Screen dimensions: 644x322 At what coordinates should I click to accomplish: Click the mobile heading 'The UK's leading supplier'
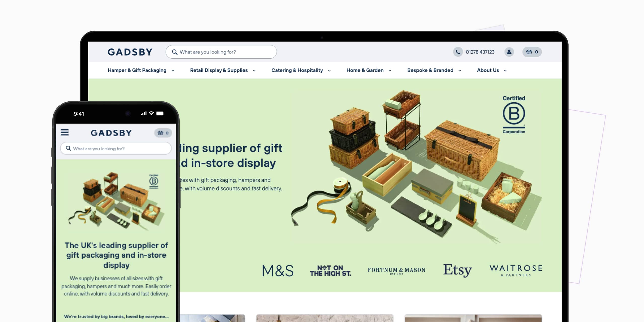pos(116,255)
